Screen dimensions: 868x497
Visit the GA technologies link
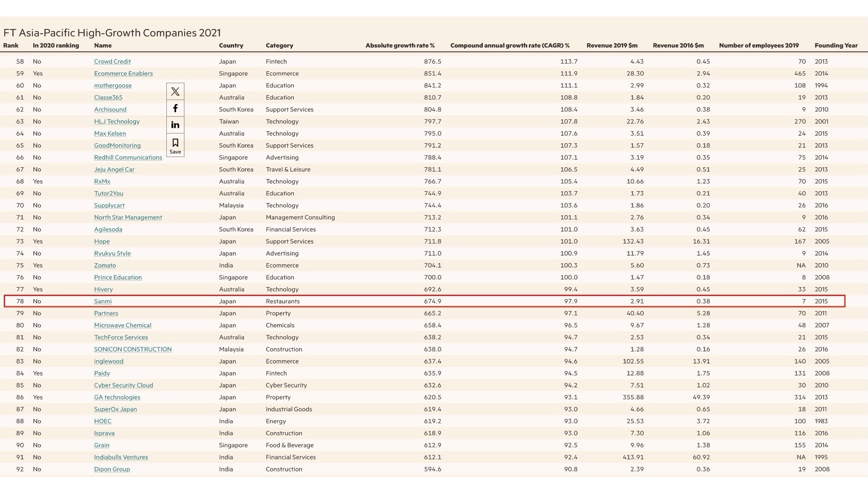click(117, 397)
